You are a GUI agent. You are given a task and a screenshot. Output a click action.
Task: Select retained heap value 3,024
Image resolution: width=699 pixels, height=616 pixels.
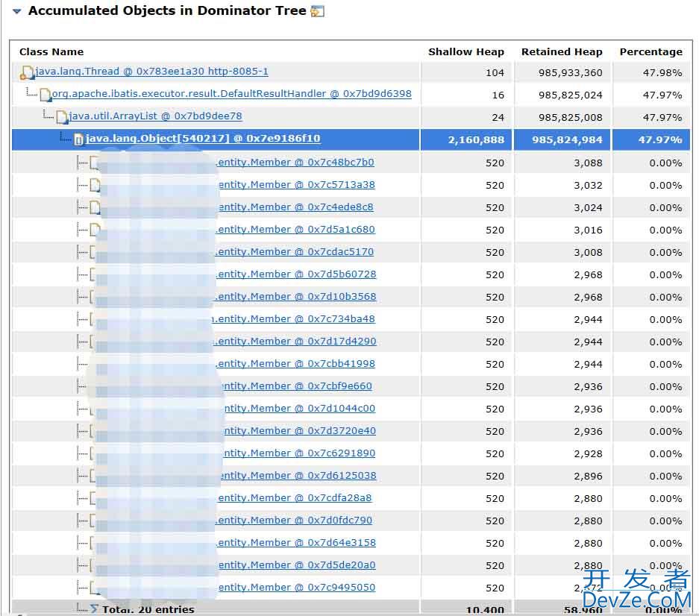click(x=588, y=208)
